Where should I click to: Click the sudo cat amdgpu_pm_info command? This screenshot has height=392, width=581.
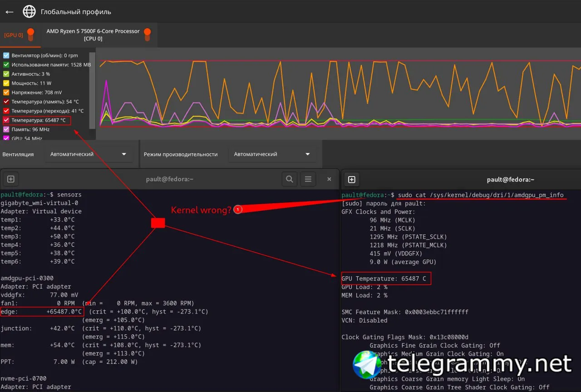click(x=481, y=195)
